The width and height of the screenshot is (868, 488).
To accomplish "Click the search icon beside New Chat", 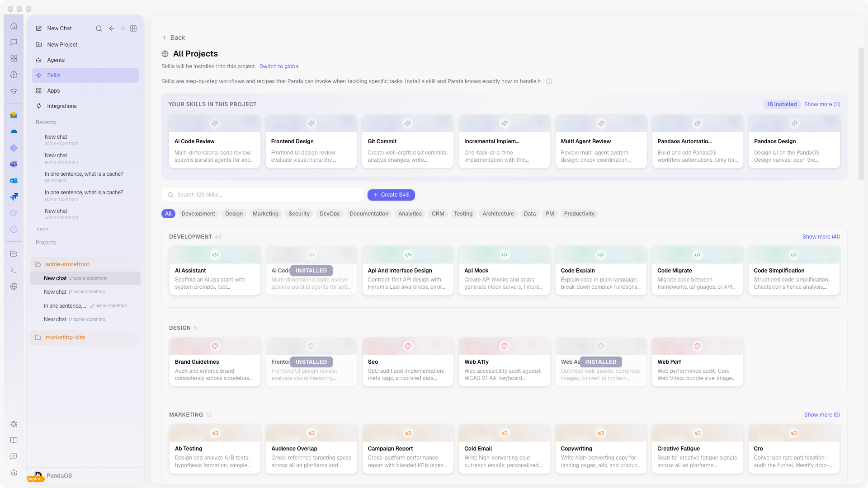I will (99, 28).
